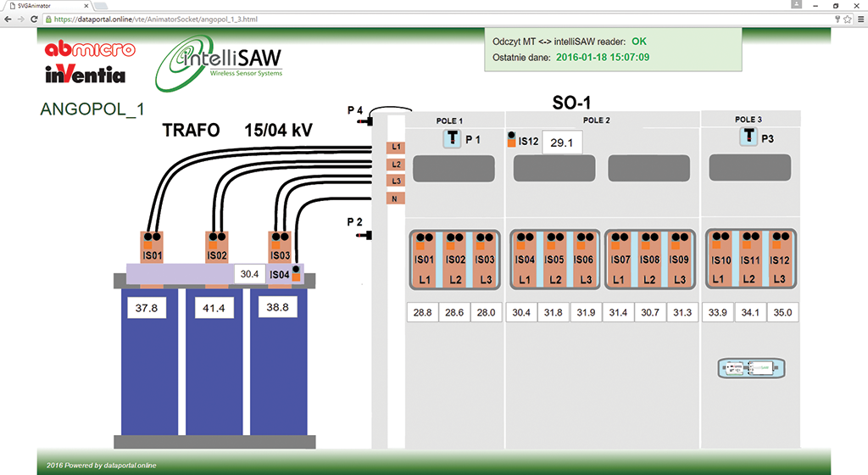This screenshot has height=475, width=868.
Task: Click the P 4 antenna connector
Action: [x=366, y=121]
